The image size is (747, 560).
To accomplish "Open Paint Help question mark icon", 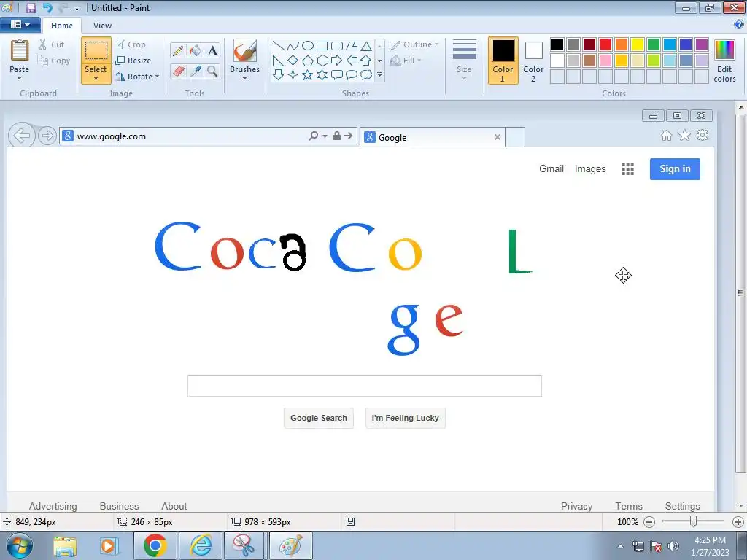I will pyautogui.click(x=739, y=24).
